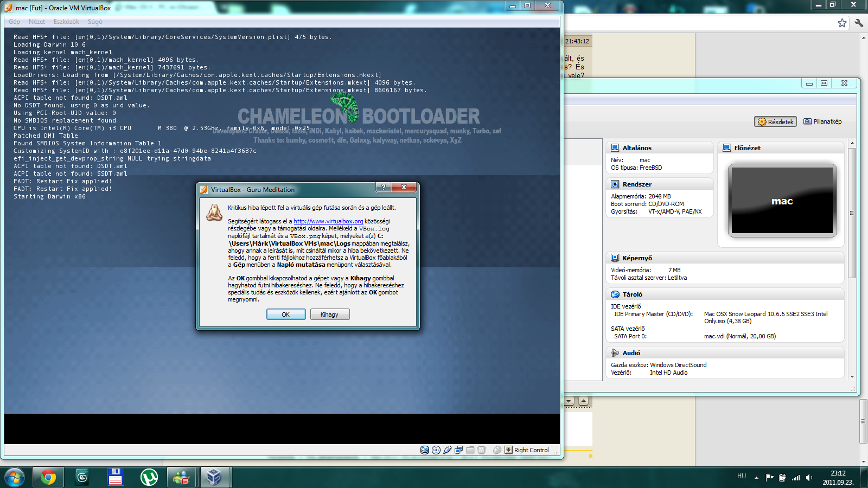Open the Action Center flag tray icon
The width and height of the screenshot is (868, 488).
click(769, 478)
